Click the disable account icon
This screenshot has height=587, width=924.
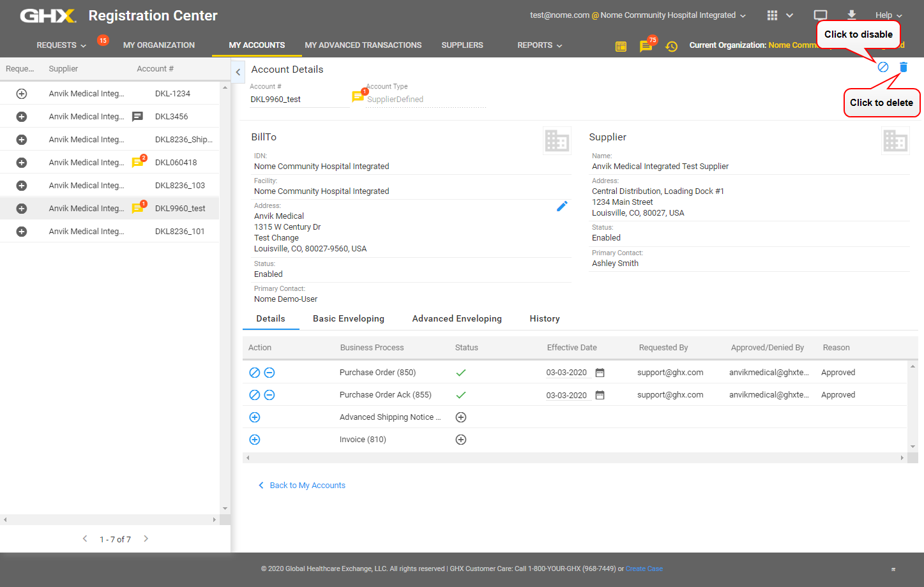click(x=883, y=67)
